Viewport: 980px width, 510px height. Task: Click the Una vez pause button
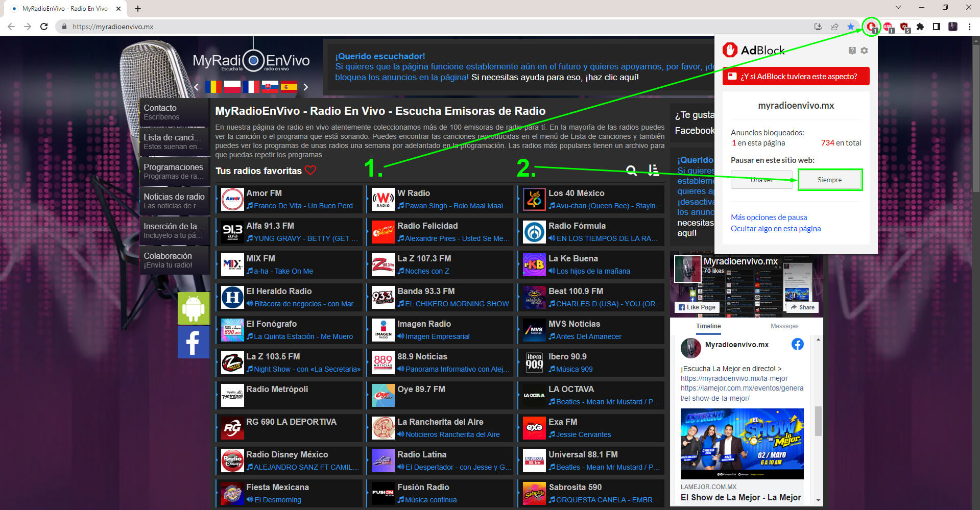[x=762, y=180]
